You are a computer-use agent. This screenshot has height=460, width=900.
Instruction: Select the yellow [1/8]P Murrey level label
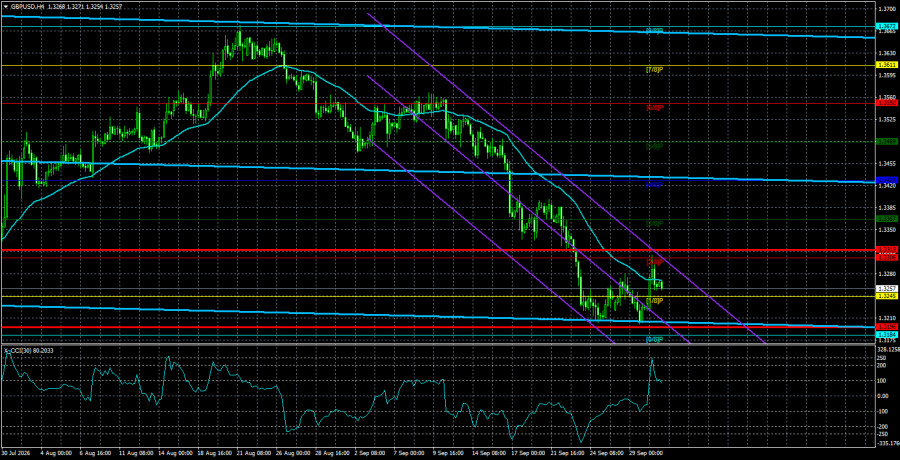(x=655, y=300)
